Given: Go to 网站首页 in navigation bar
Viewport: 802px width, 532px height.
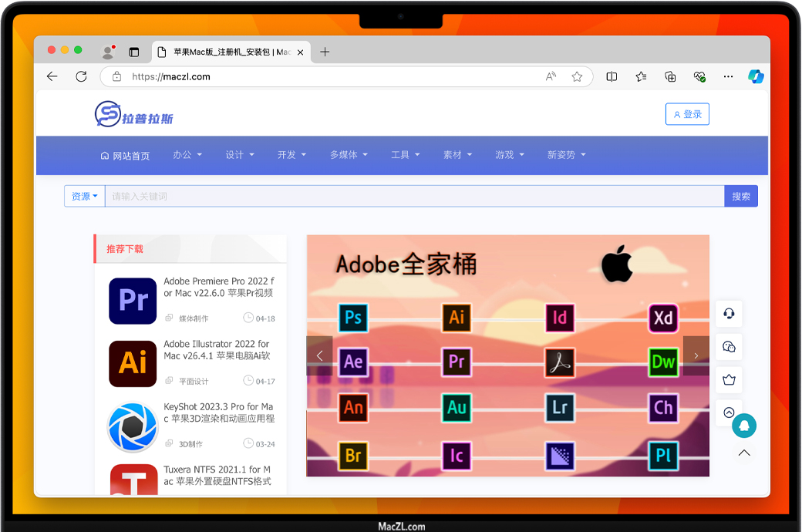Looking at the screenshot, I should point(125,156).
